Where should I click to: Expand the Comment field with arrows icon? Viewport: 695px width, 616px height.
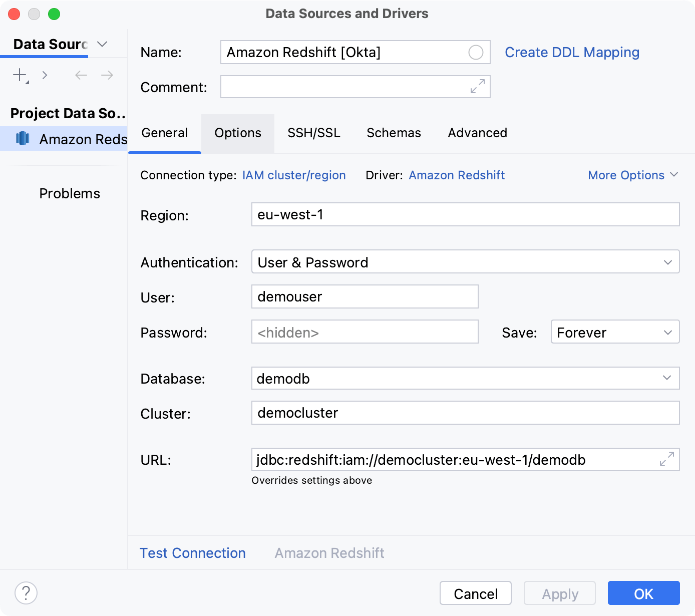point(477,86)
